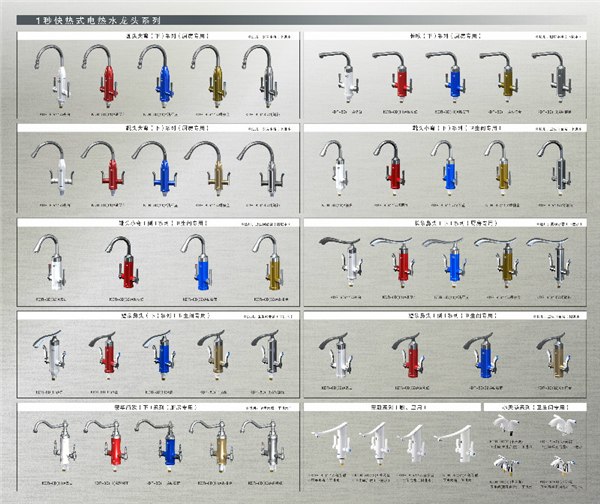Choose red faucet in fourth-row right four-item panel
Viewport: 600px width, 504px height.
coord(409,356)
